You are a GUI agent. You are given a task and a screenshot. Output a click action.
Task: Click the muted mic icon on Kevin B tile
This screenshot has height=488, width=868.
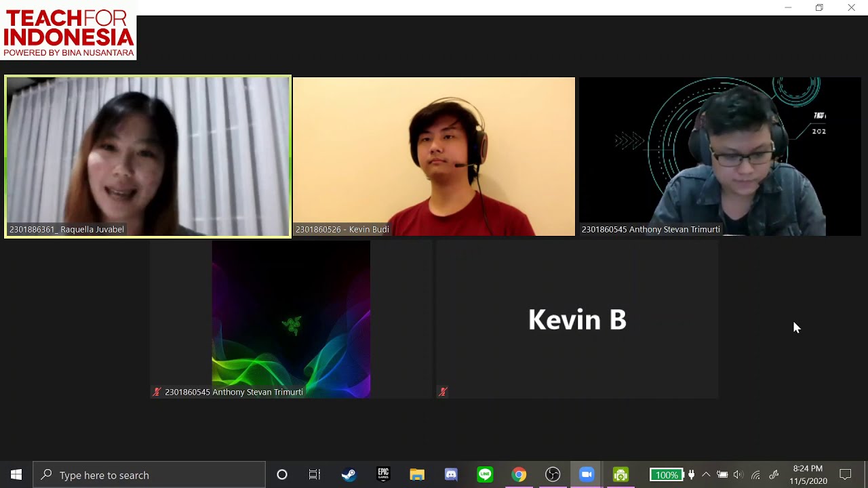pos(443,392)
